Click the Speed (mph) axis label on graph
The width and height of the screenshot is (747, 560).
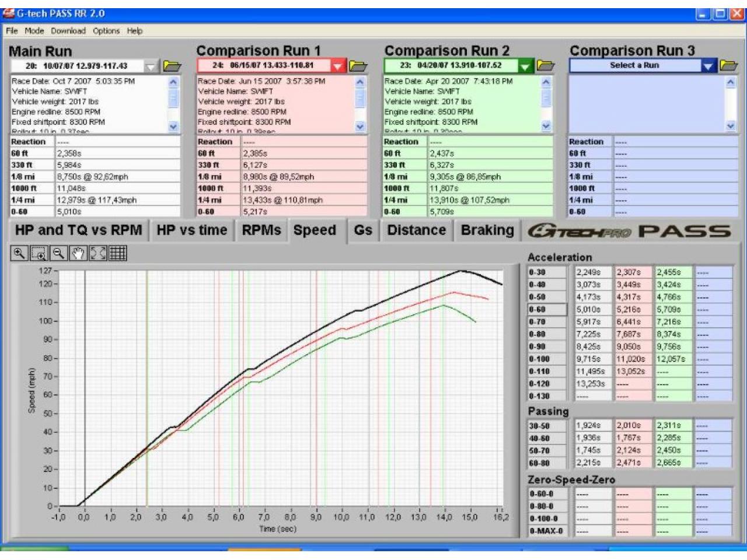(32, 390)
